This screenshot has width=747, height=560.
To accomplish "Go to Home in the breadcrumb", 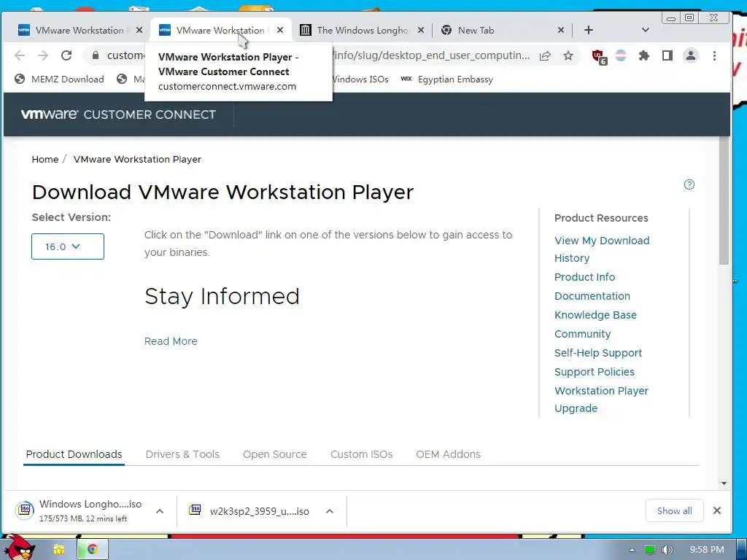I will click(x=44, y=159).
